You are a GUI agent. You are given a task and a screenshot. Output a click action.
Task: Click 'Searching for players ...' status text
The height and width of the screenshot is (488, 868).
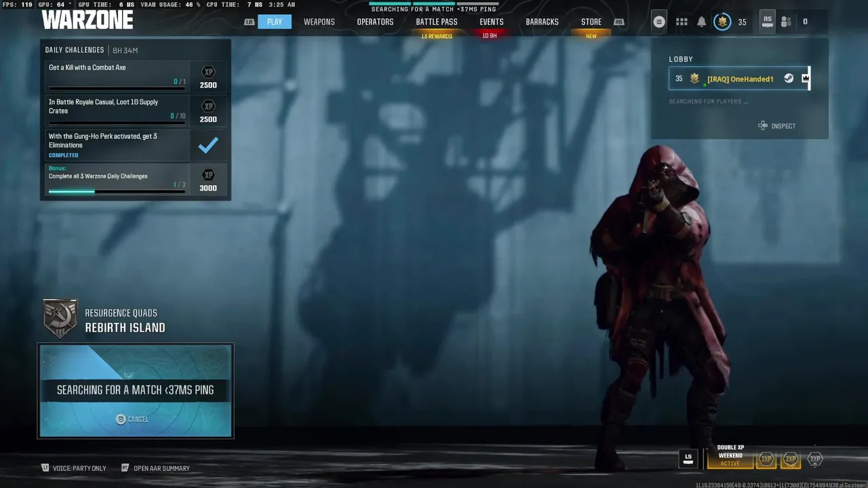click(x=709, y=102)
